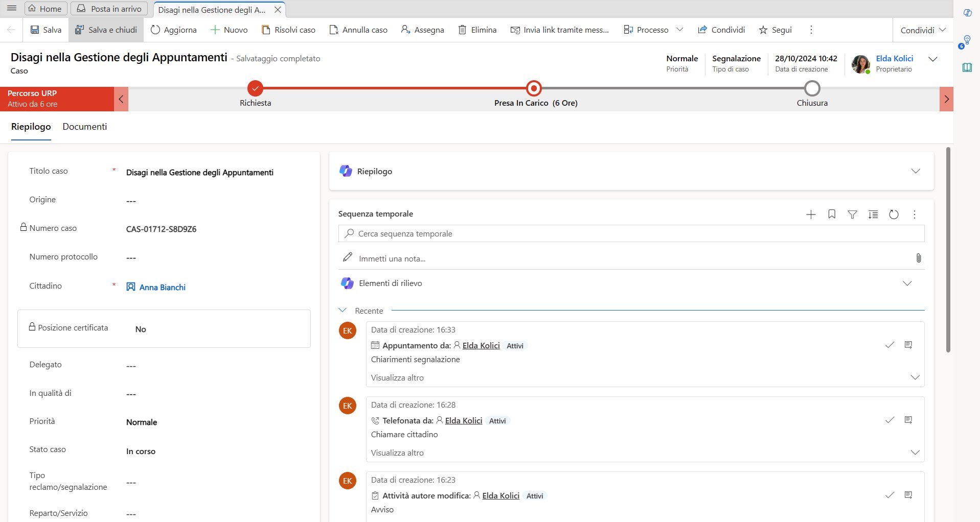Image resolution: width=980 pixels, height=522 pixels.
Task: Open the Anna Bianchi citizen link
Action: click(162, 287)
